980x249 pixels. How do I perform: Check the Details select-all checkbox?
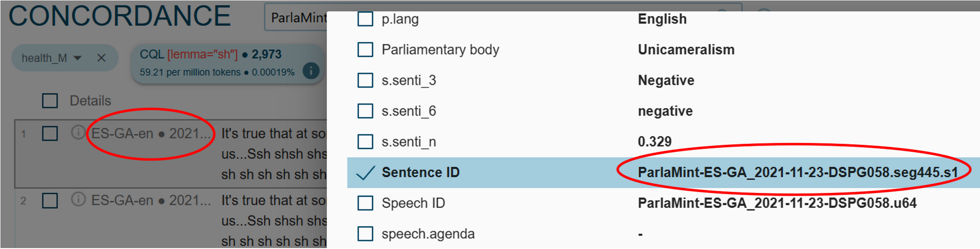pos(49,100)
